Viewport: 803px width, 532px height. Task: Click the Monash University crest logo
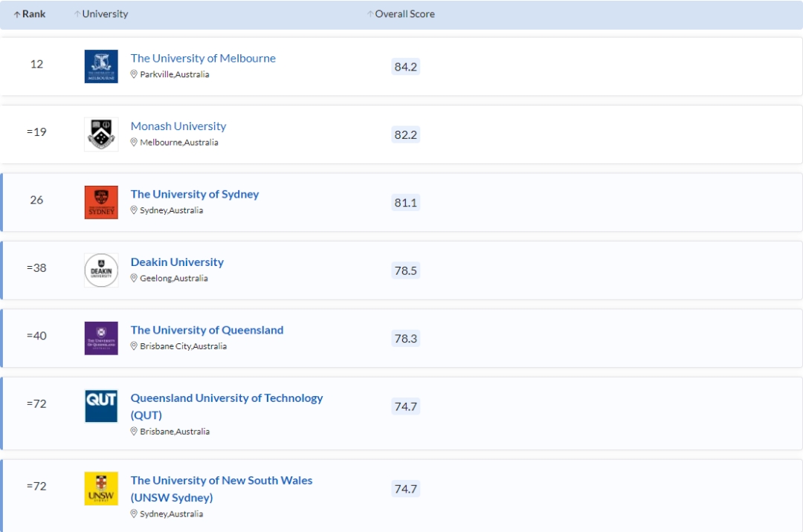pyautogui.click(x=101, y=134)
